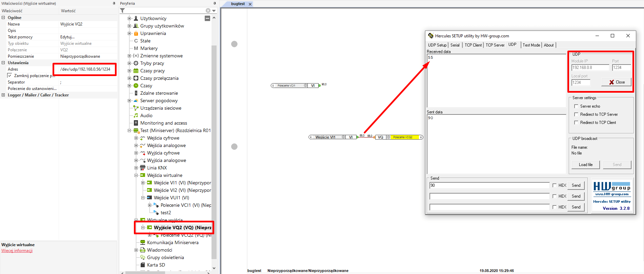
Task: Enable the Server echo checkbox
Action: [x=576, y=106]
